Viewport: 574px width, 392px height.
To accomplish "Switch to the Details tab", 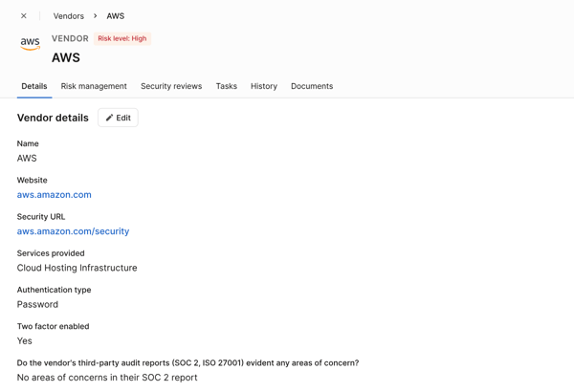I will click(x=34, y=86).
